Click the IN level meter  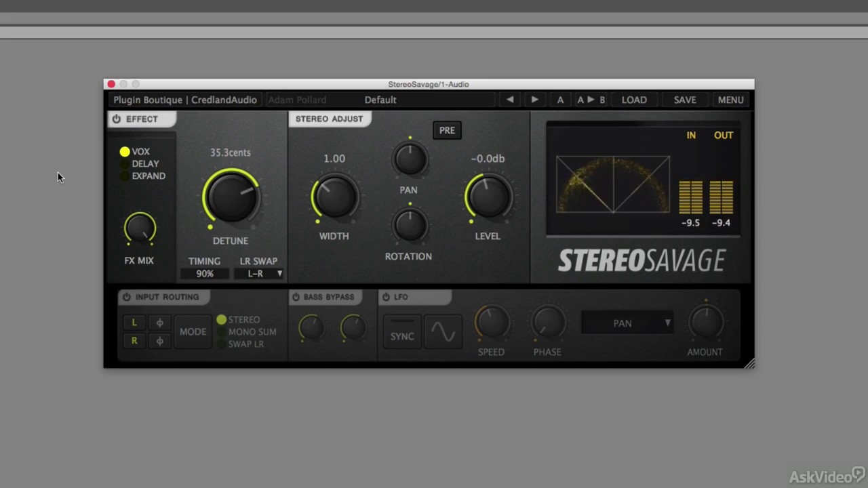pyautogui.click(x=691, y=197)
